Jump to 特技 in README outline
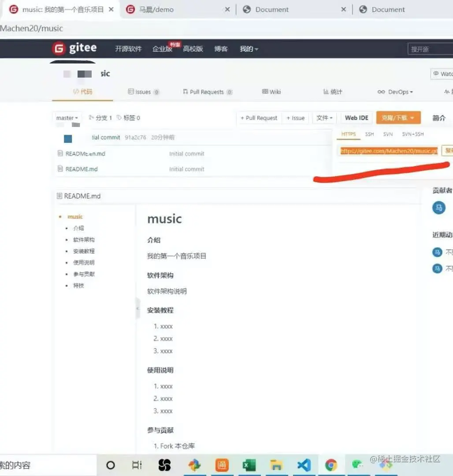 click(x=78, y=285)
